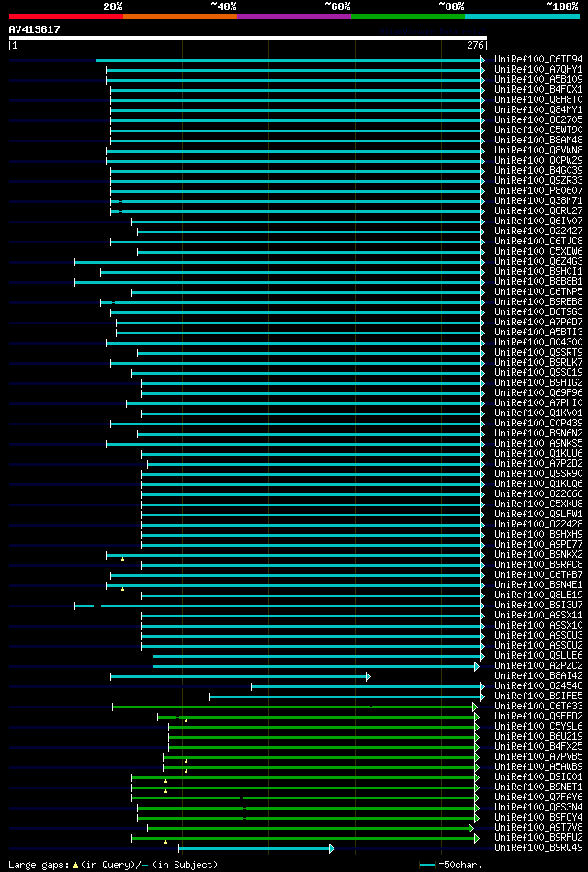Select the UniRef100_Q8S3N4 hit label

tap(538, 807)
